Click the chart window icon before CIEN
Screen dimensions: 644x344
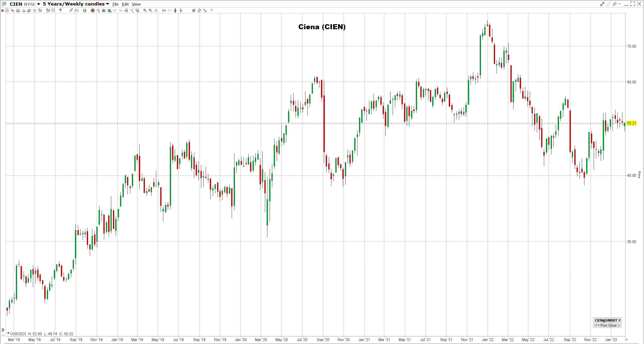click(x=4, y=4)
